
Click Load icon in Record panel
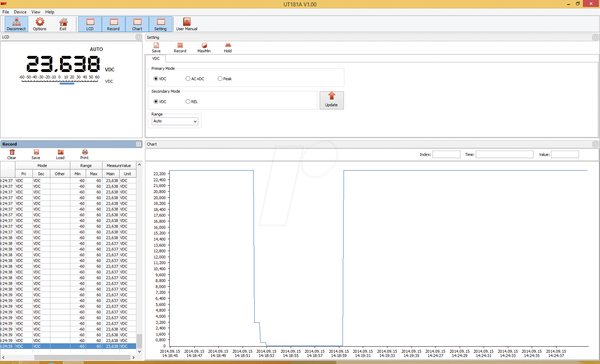tap(60, 154)
